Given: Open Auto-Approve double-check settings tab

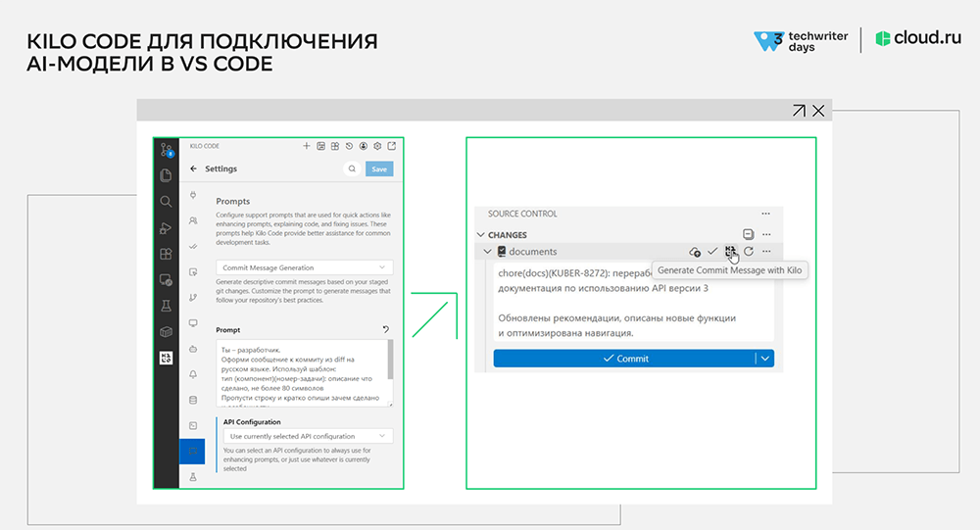Looking at the screenshot, I should coord(193,246).
